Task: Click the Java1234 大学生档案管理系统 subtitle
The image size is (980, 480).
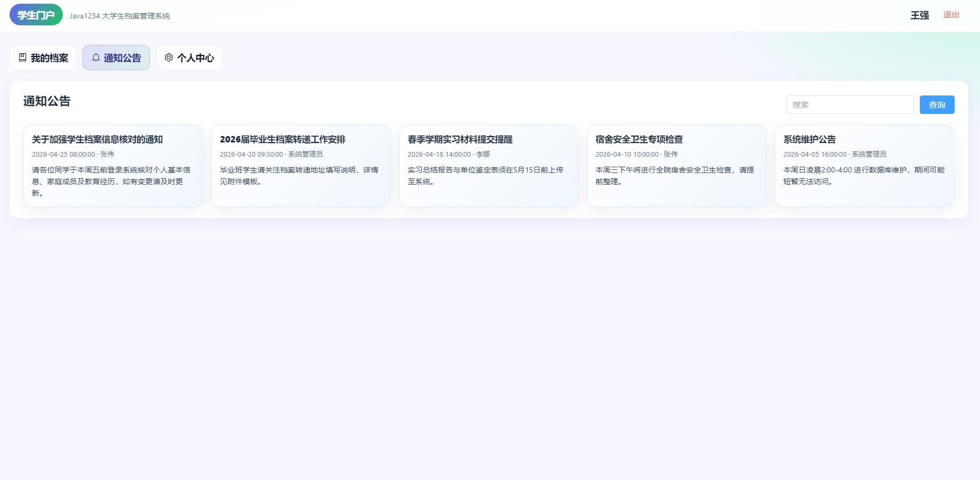Action: click(x=120, y=16)
